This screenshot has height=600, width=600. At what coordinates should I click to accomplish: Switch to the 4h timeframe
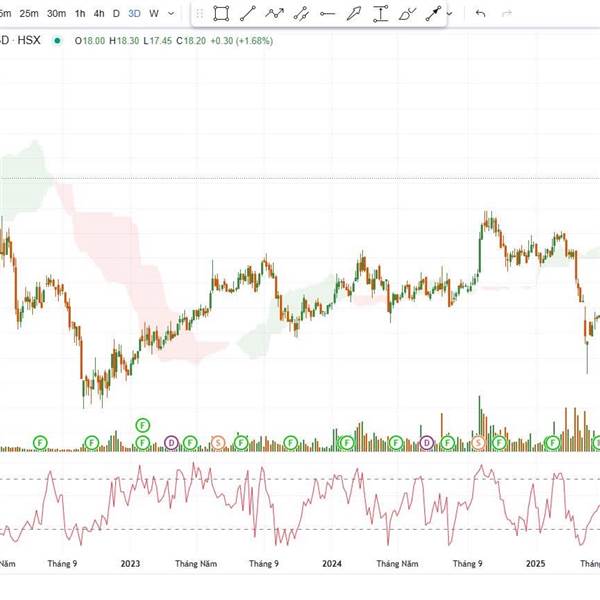[x=99, y=14]
